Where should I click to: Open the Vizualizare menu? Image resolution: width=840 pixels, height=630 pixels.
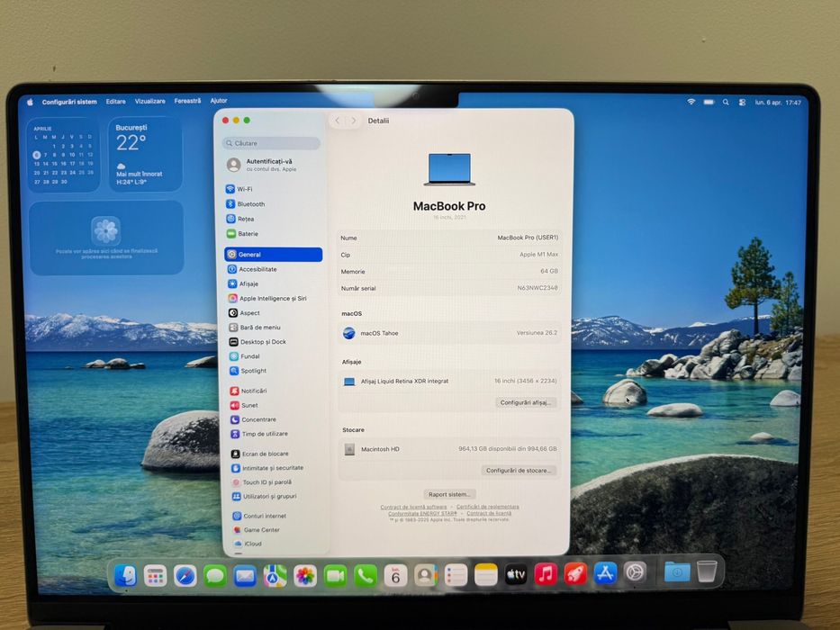pyautogui.click(x=150, y=101)
